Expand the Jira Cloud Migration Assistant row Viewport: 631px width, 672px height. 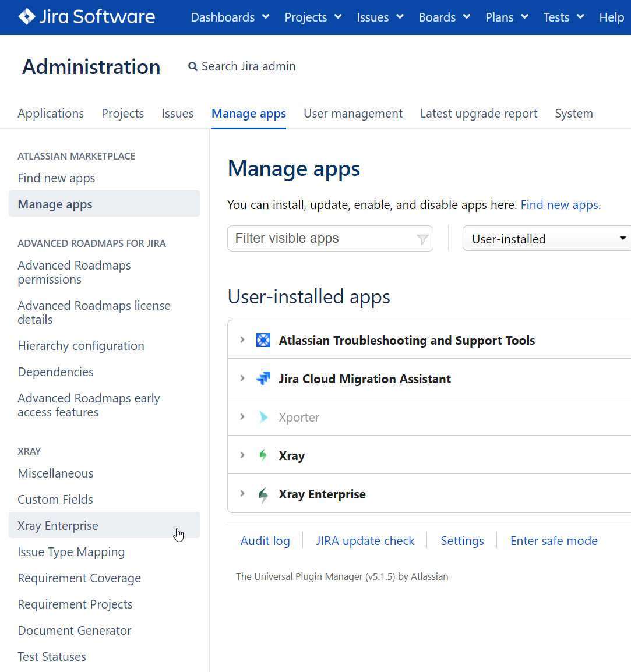coord(242,379)
